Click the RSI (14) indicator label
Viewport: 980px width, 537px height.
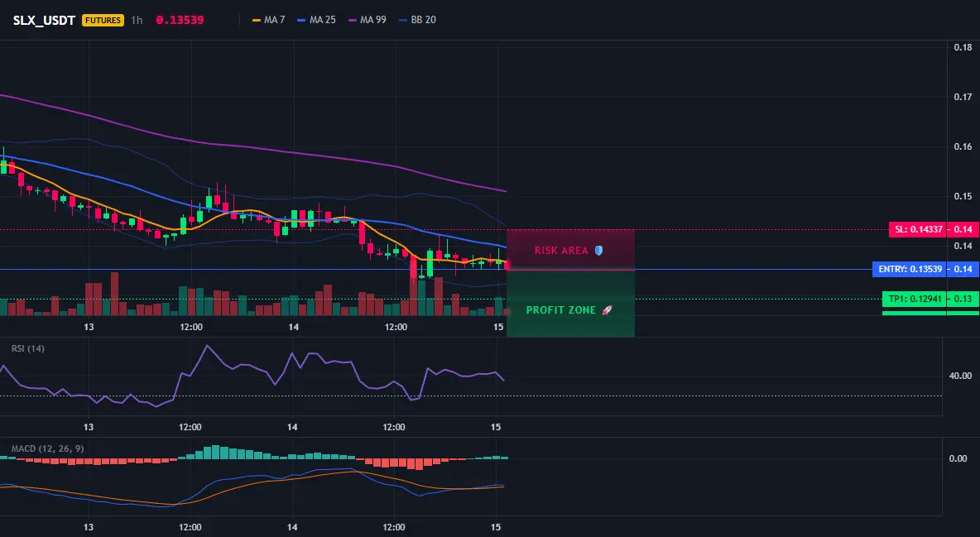tap(28, 348)
